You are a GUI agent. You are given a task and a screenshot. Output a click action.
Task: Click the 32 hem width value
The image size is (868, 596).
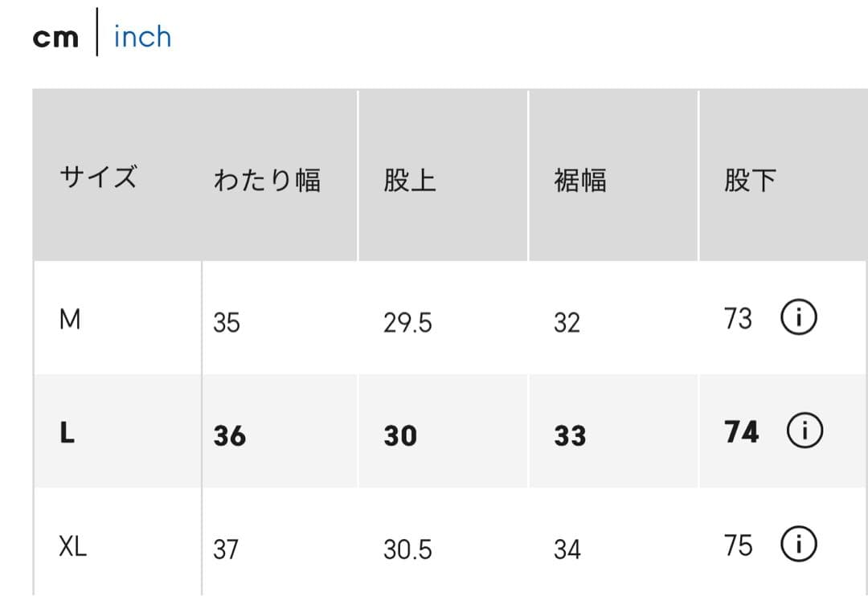click(x=567, y=323)
